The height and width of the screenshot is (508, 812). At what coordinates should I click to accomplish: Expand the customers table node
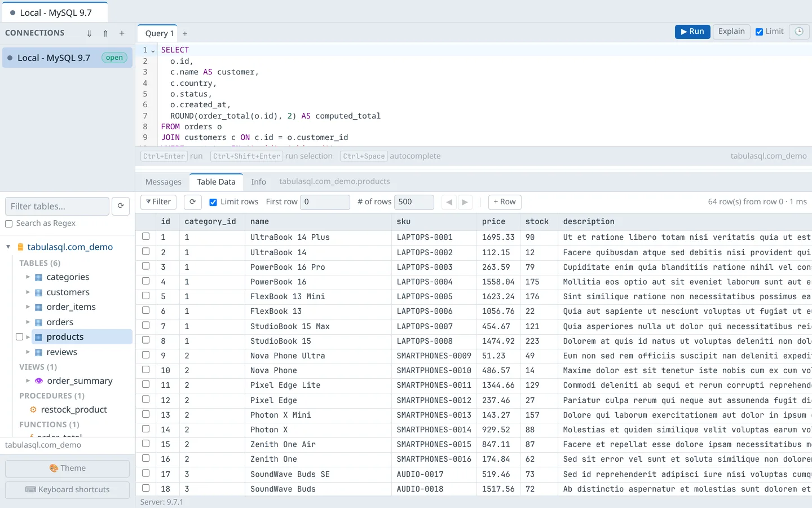click(28, 292)
